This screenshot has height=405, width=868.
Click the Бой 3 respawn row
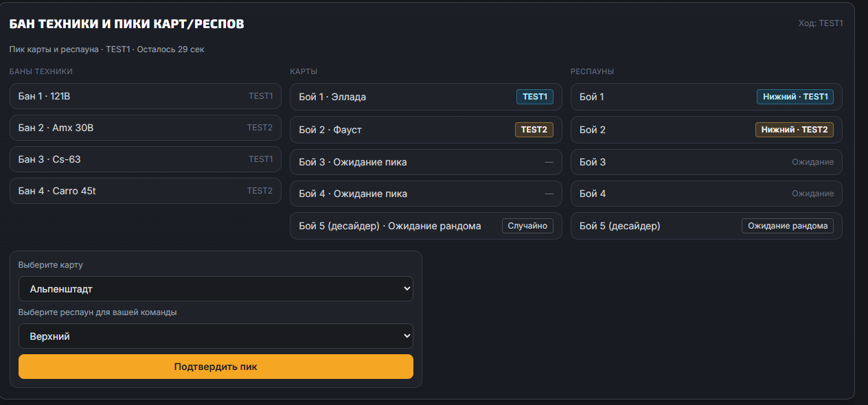706,163
